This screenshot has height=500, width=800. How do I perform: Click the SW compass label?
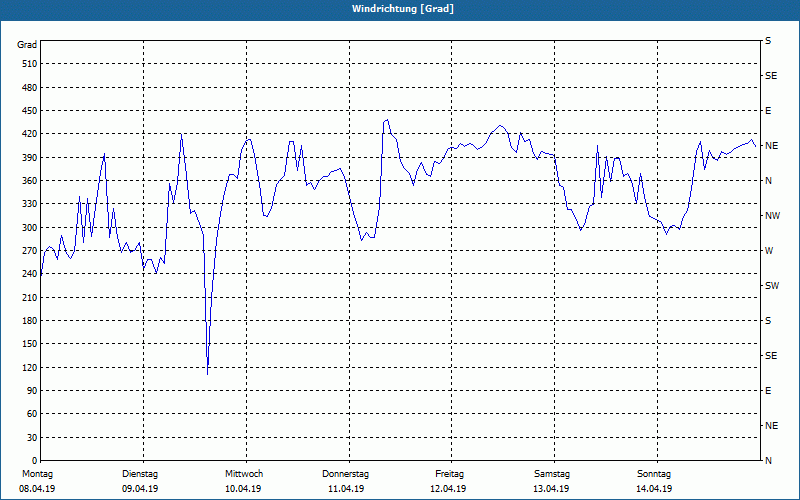point(772,286)
